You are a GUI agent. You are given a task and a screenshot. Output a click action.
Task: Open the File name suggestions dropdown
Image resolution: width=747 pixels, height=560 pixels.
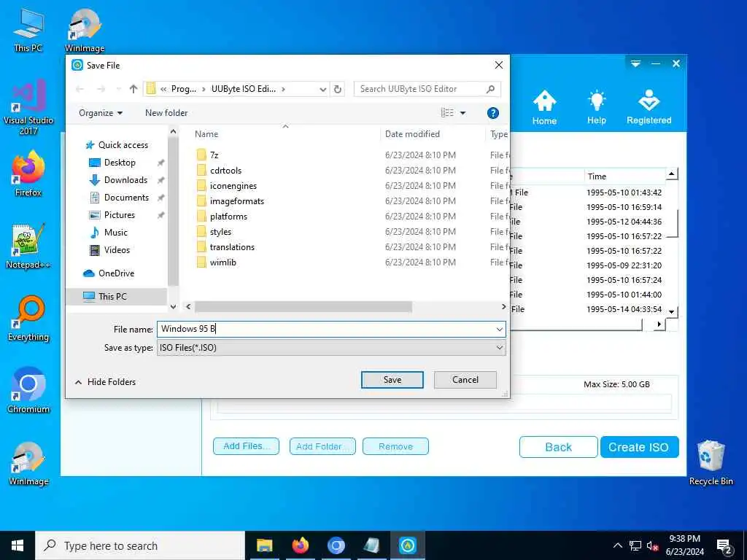coord(499,329)
